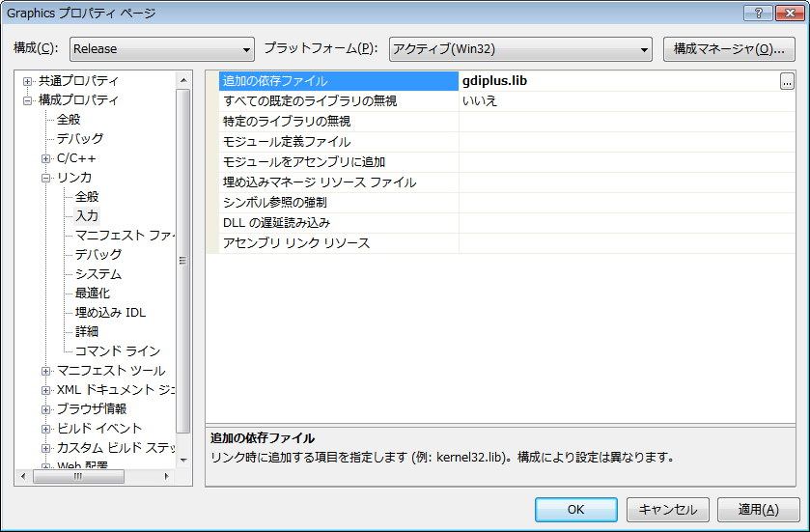The image size is (810, 532).
Task: Click the tree vertical scrollbar thumb
Action: point(183,261)
